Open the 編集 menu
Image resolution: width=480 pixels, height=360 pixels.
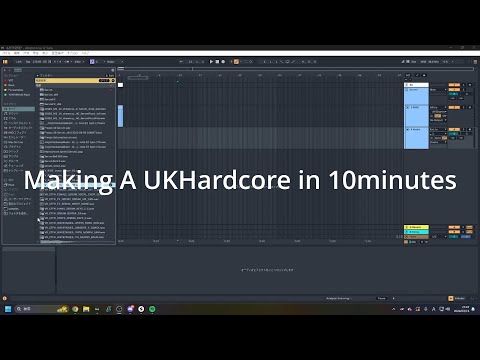pyautogui.click(x=17, y=53)
